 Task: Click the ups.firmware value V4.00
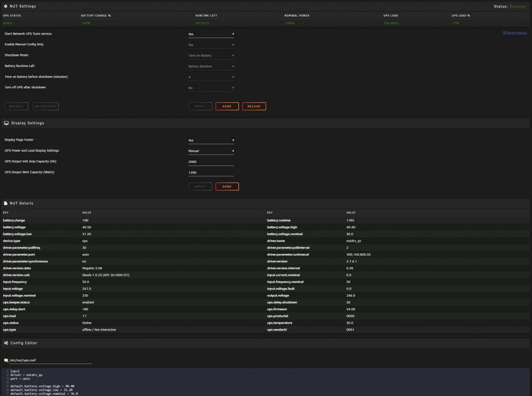(x=351, y=309)
